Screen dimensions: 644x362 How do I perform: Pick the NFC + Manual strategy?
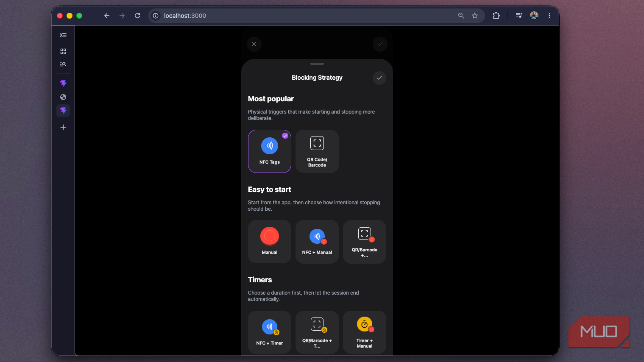click(x=317, y=242)
